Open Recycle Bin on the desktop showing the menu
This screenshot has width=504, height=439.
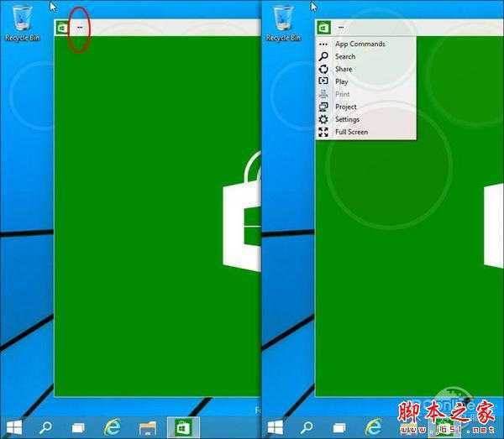284,23
